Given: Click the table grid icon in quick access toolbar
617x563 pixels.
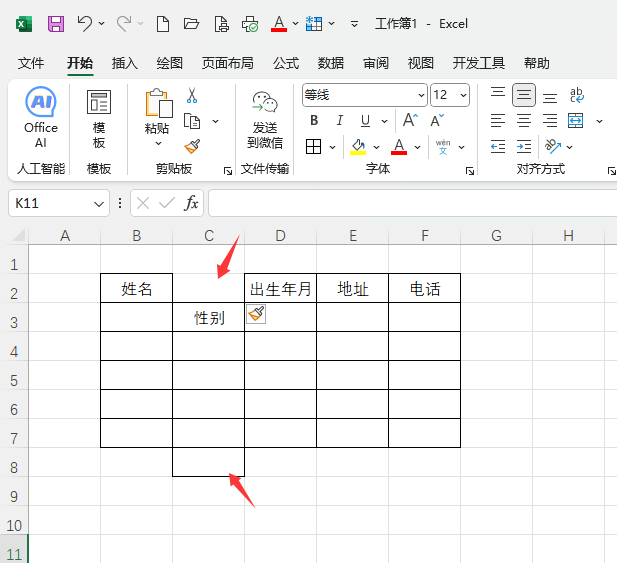Looking at the screenshot, I should 314,24.
